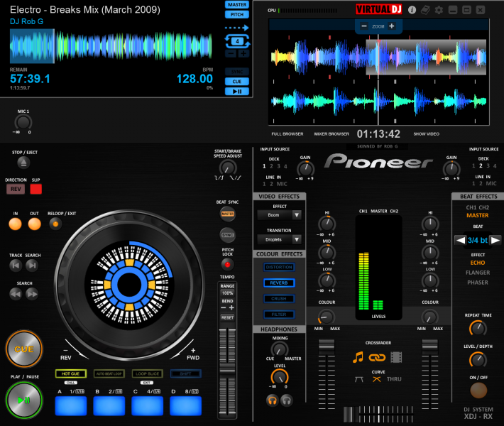
Task: Enable the CRUSH colour effect
Action: click(x=279, y=299)
